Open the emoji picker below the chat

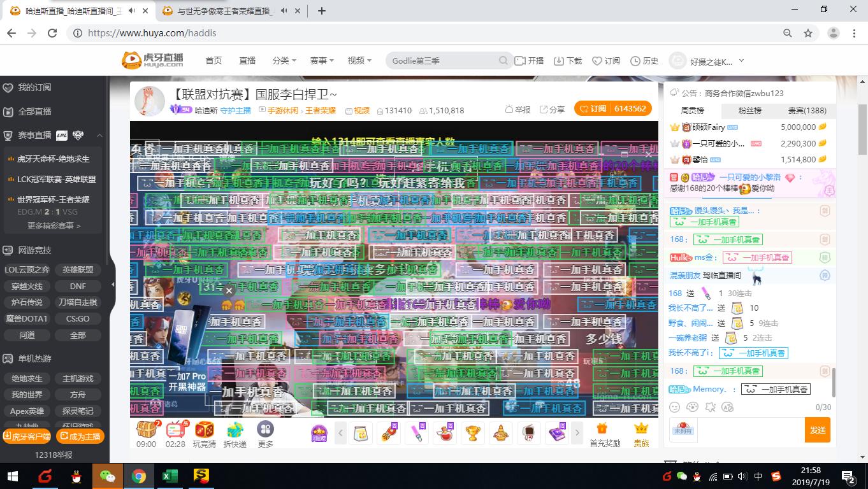click(674, 406)
